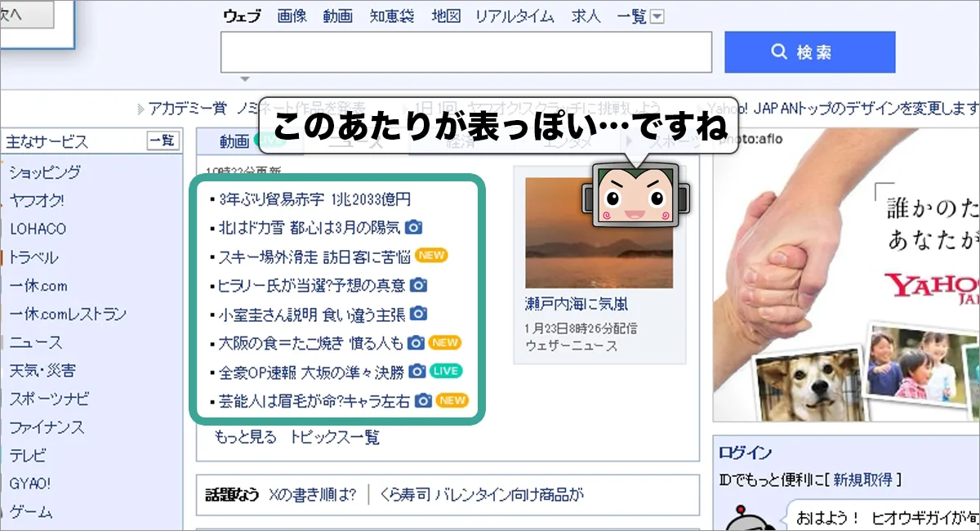Open headline 芸能人は眉毛が命?キャラ左右
The height and width of the screenshot is (531, 980).
(x=314, y=400)
